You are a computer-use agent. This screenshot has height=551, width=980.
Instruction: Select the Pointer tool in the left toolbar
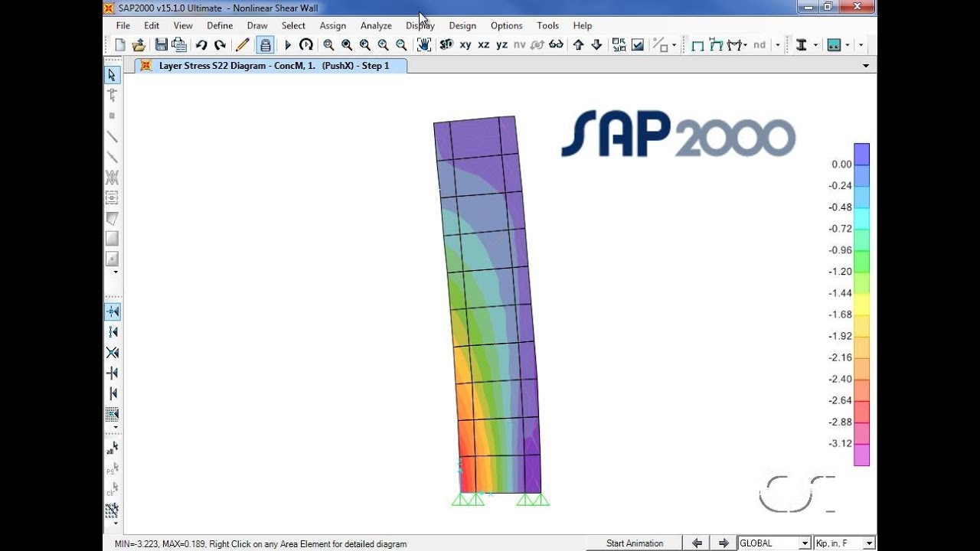(x=112, y=75)
